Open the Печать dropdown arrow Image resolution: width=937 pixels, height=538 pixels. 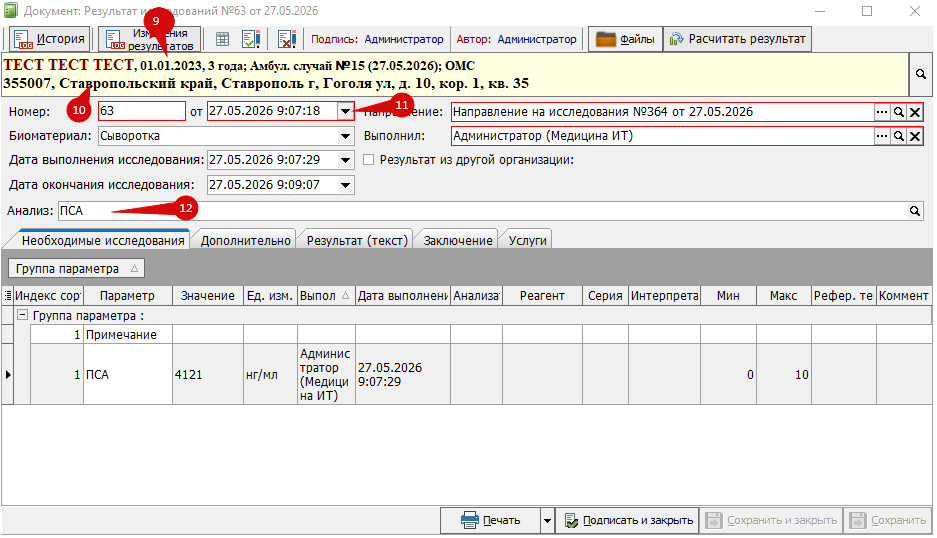click(547, 521)
